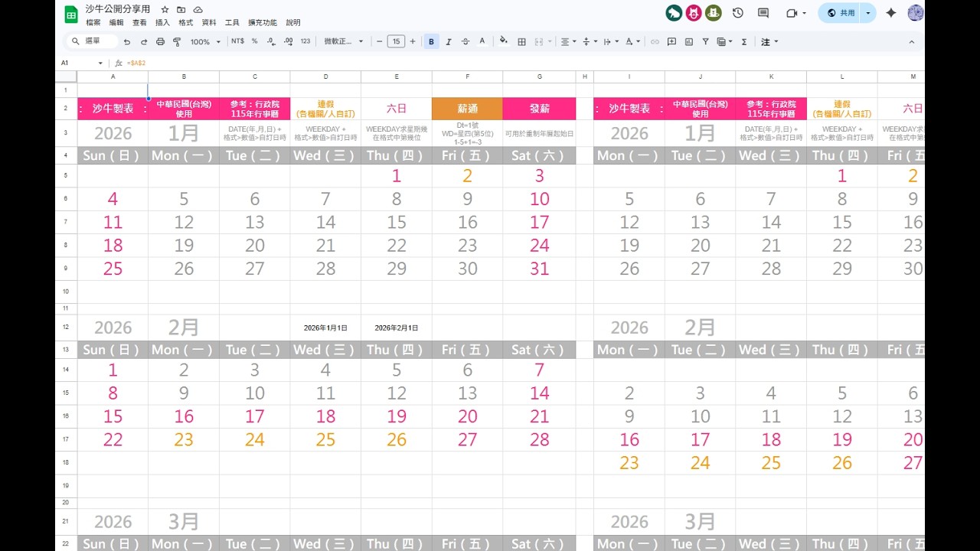Open the Google Sheets home icon
This screenshot has height=551, width=980.
click(x=70, y=15)
